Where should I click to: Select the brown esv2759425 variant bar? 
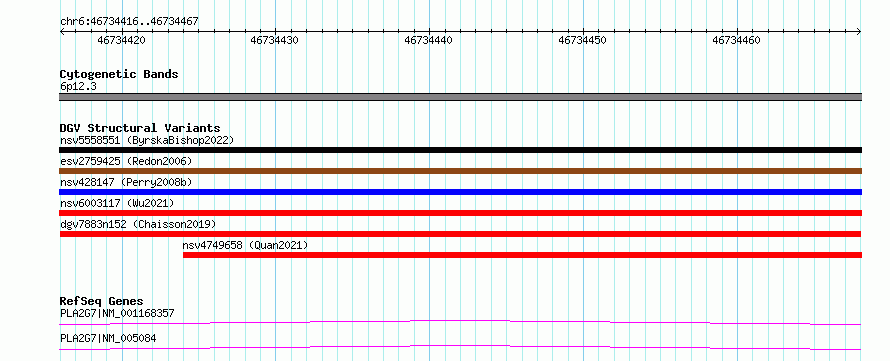click(x=460, y=171)
